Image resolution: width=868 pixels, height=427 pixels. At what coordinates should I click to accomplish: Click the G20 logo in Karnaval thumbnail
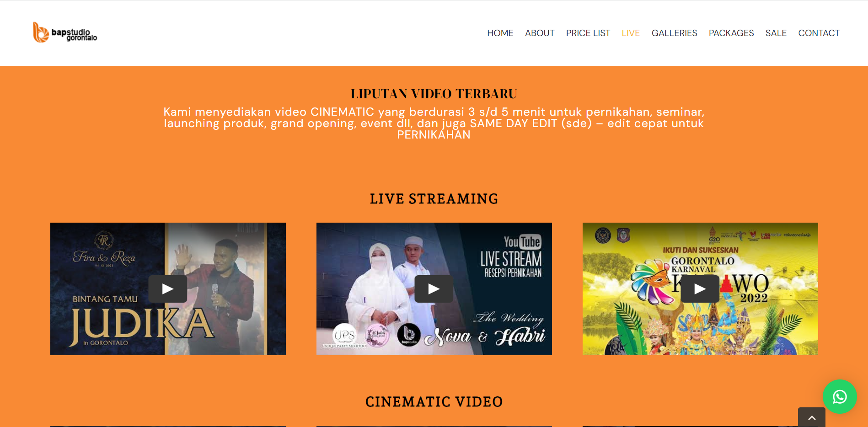tap(714, 235)
